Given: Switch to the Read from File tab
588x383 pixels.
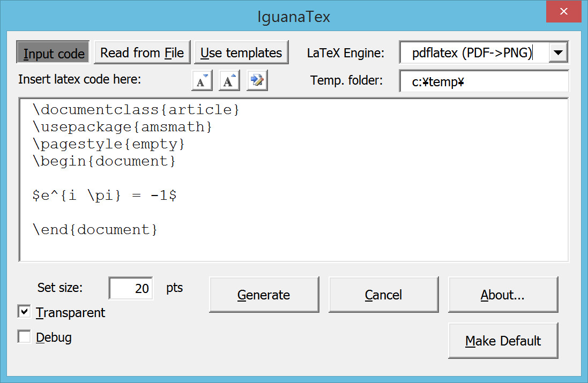Looking at the screenshot, I should click(142, 52).
